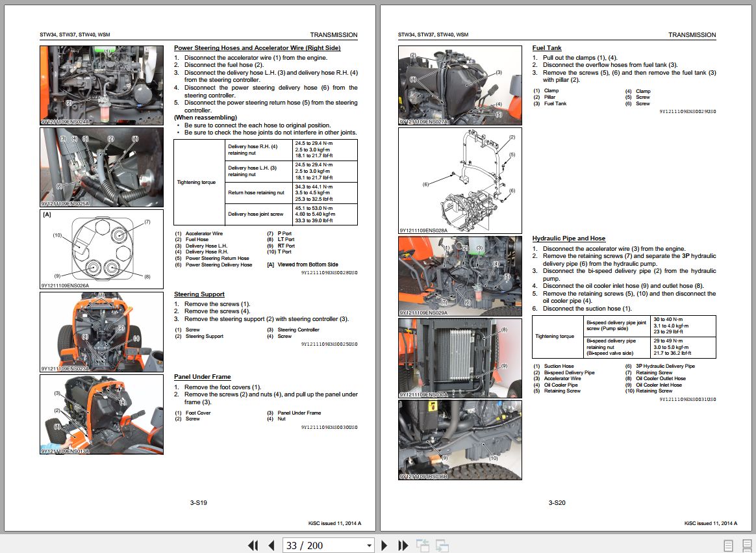Image resolution: width=756 pixels, height=553 pixels.
Task: Click 'Bi-speed delivery pipe joint screw (Pump side)' cell
Action: coord(616,326)
